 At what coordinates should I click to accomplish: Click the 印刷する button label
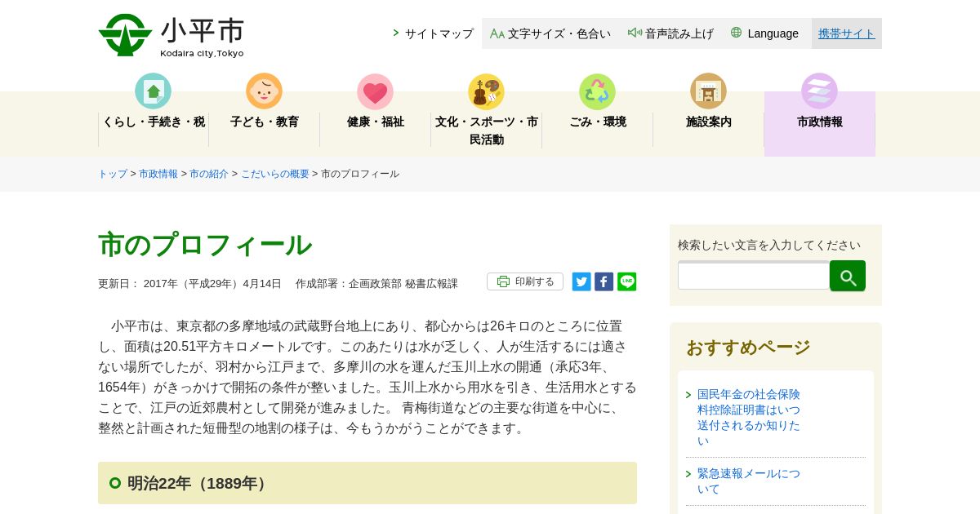click(535, 281)
